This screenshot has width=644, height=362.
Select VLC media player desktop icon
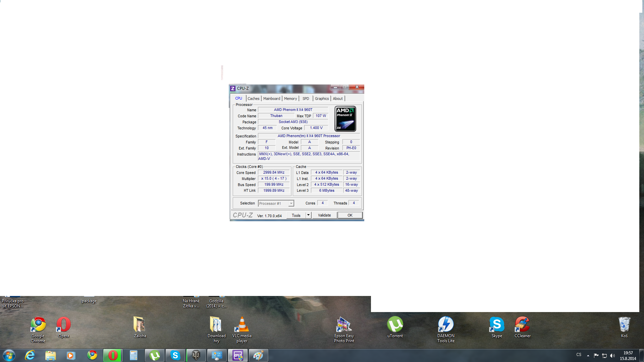click(242, 329)
